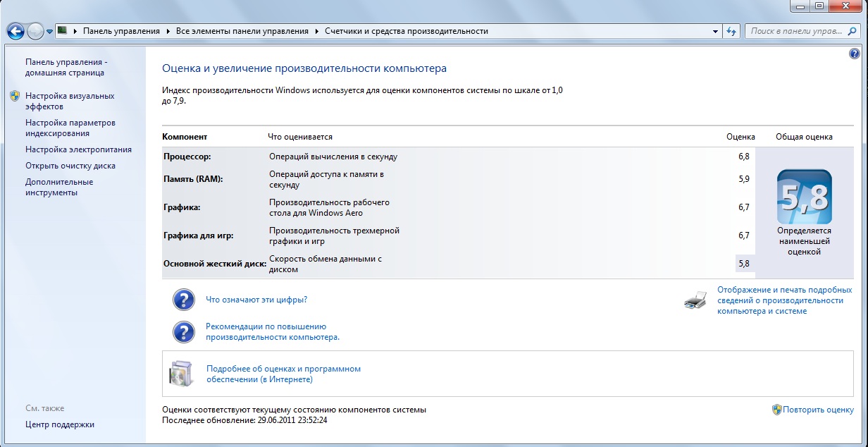Screen dimensions: 868x447
Task: Open 'Настройка визуальных эффектов' link
Action: click(69, 101)
